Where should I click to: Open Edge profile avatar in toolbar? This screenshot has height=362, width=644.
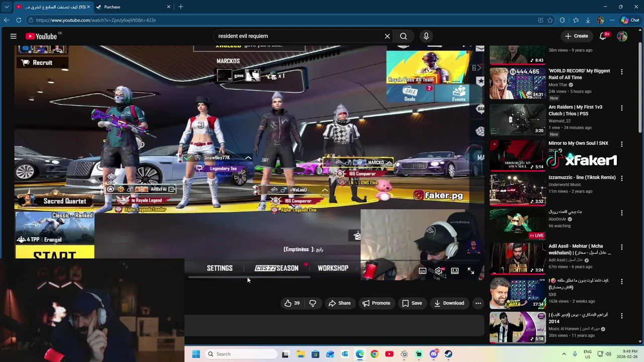pyautogui.click(x=600, y=20)
